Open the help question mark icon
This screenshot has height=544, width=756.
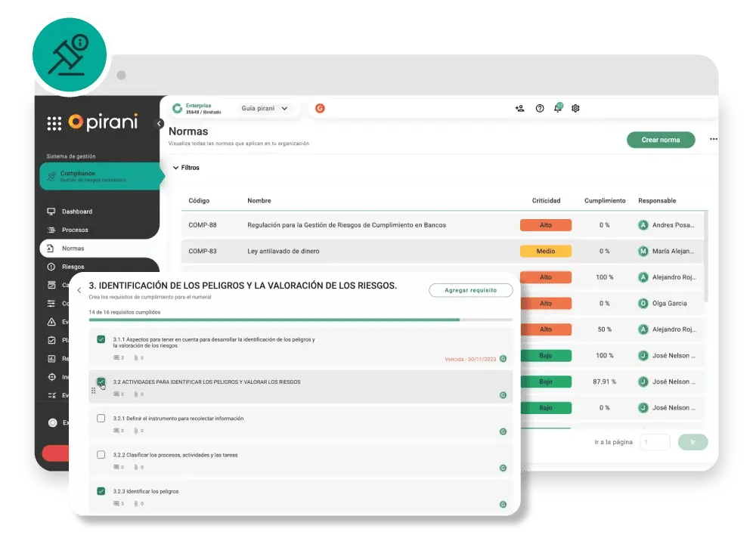(540, 108)
